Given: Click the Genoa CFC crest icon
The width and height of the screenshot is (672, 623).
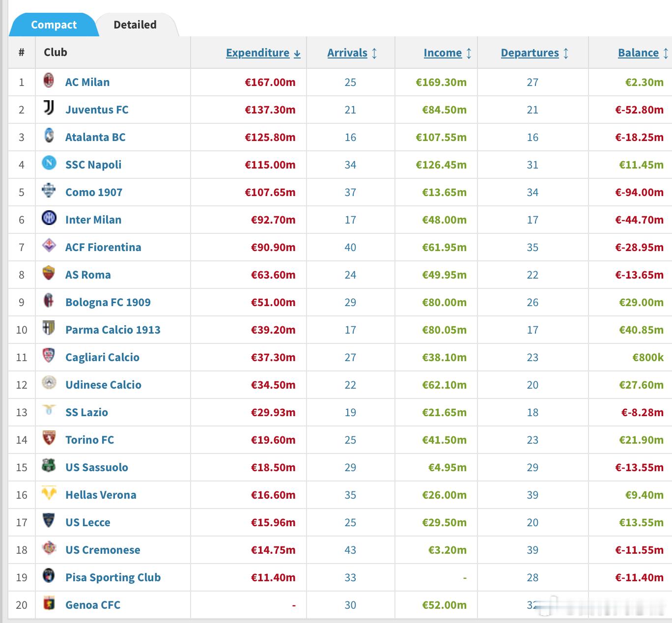Looking at the screenshot, I should tap(49, 603).
